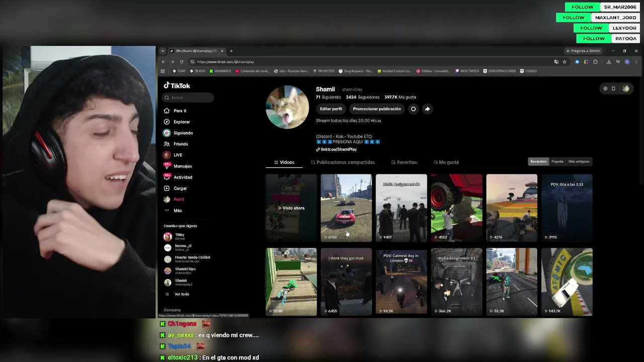
Task: Open the Mafia Assignment #4 video
Action: (401, 208)
